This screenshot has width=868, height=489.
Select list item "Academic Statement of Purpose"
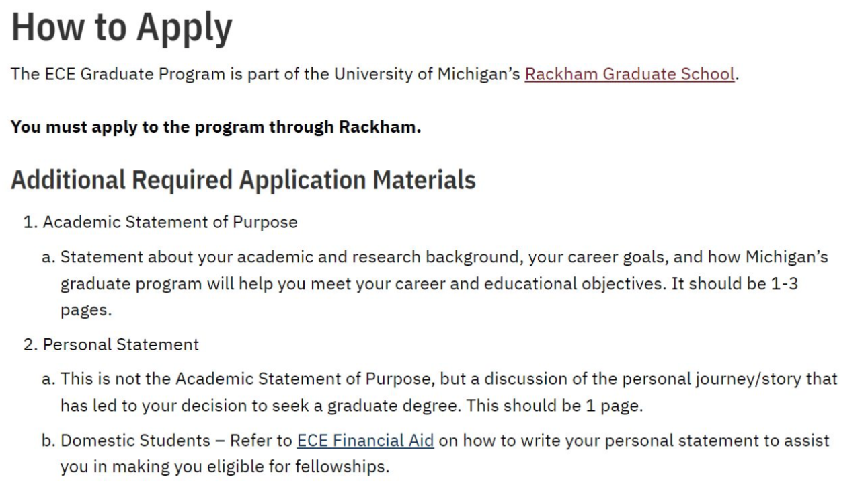pos(170,222)
